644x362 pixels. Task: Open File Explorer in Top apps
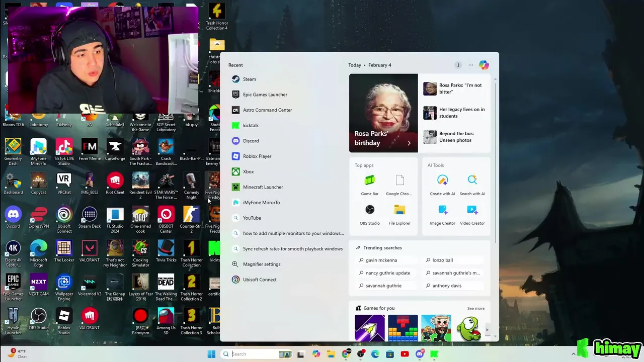tap(399, 214)
